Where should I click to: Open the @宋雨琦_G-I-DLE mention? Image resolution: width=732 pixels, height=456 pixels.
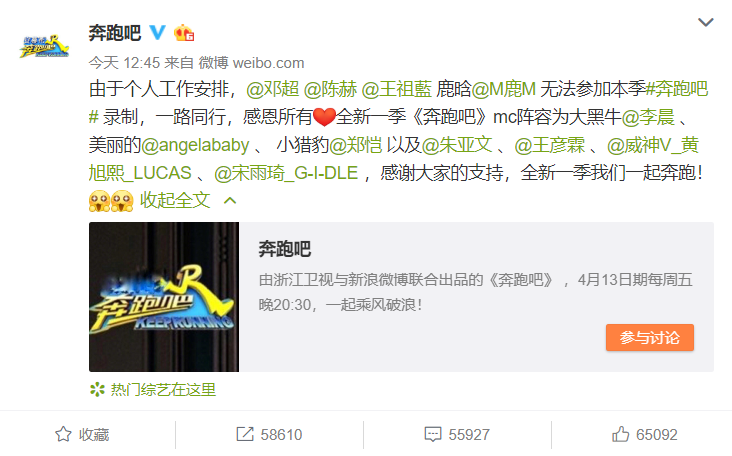286,173
